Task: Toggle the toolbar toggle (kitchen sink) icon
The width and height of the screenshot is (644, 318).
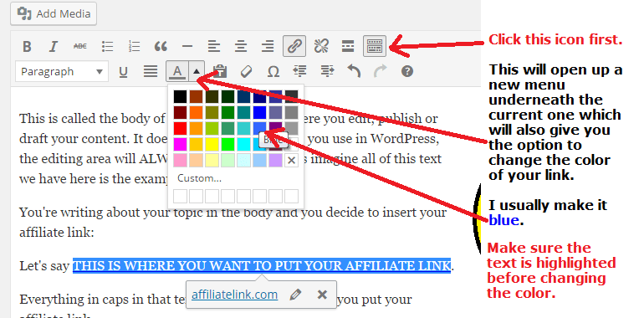Action: click(x=375, y=46)
